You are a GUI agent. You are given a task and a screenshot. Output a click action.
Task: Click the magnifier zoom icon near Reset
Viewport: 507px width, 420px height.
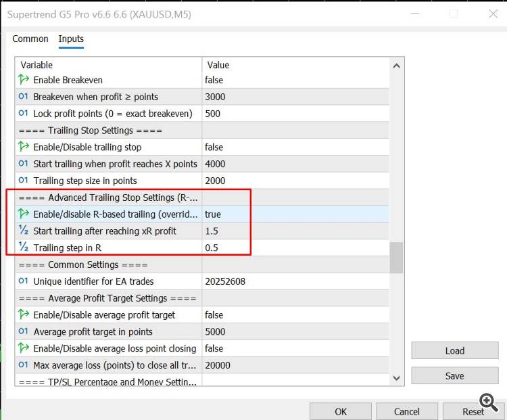tap(489, 402)
